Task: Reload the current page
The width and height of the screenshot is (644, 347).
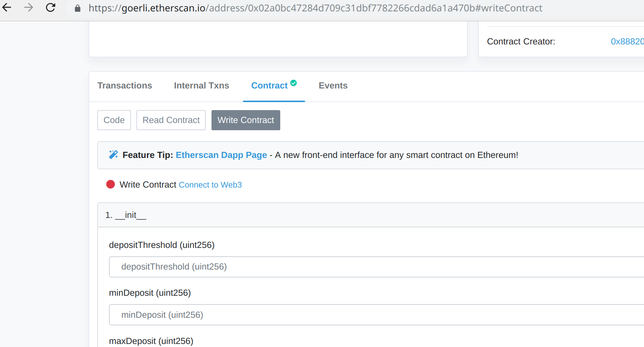Action: pyautogui.click(x=51, y=8)
